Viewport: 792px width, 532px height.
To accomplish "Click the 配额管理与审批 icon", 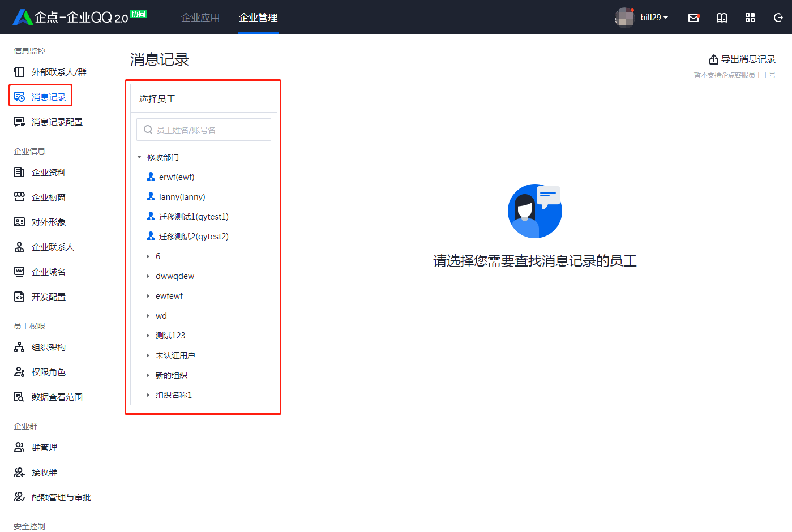I will (x=19, y=497).
